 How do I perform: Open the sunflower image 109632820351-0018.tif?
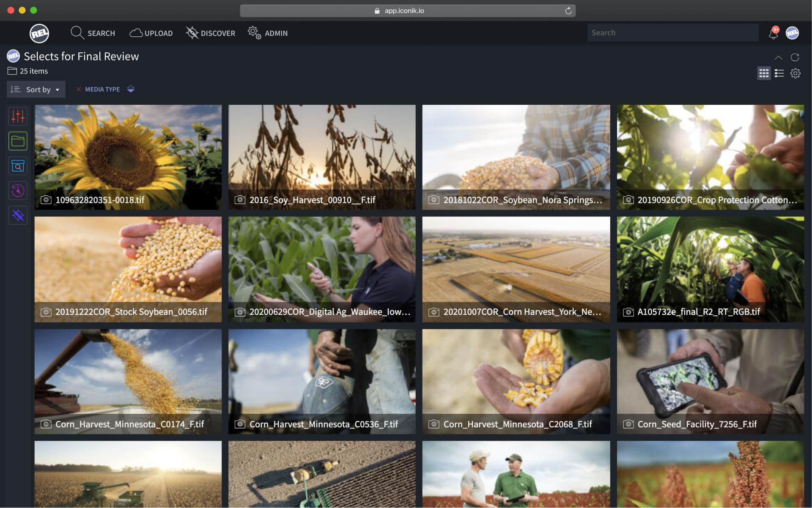(x=128, y=152)
